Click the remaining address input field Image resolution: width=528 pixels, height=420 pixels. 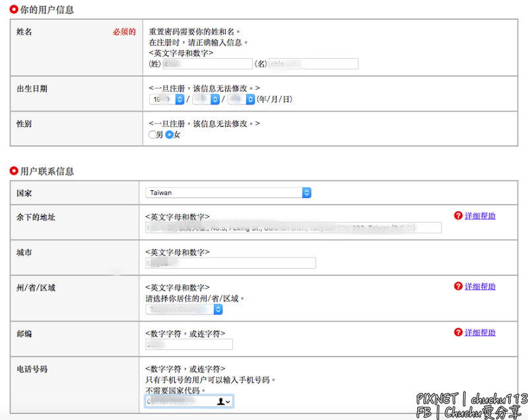pos(293,228)
